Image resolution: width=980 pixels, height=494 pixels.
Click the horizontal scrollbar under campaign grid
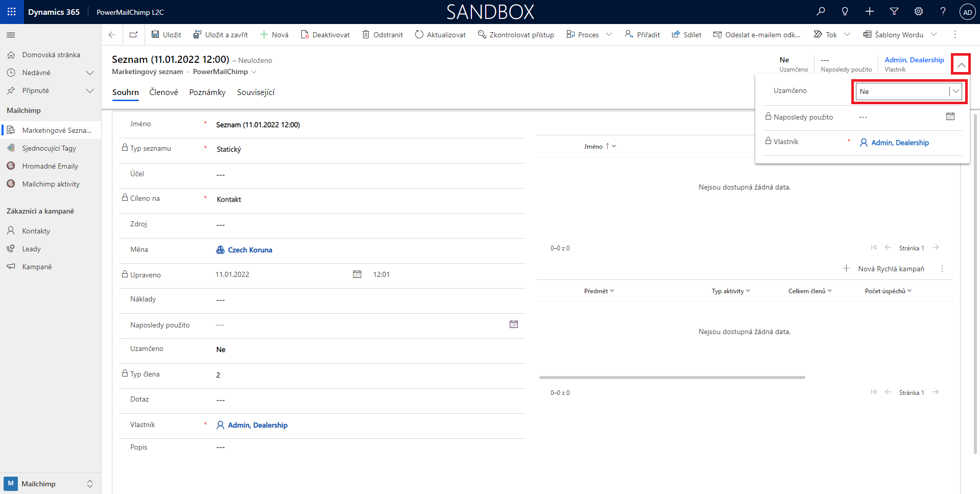[672, 378]
